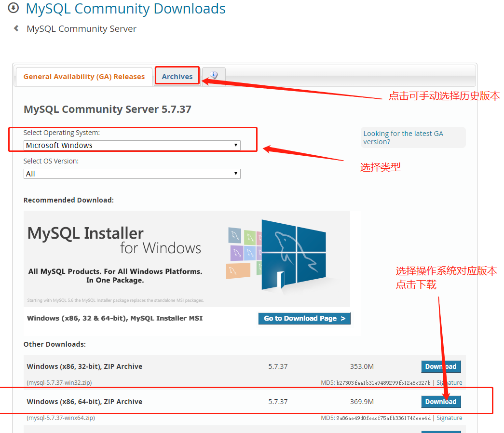
Task: Click the circular download icon beside the heading
Action: point(13,8)
